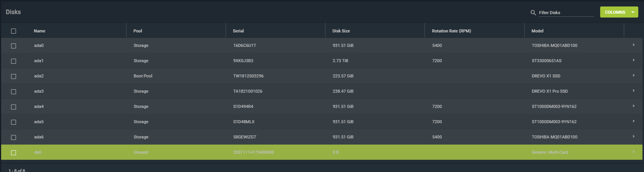The height and width of the screenshot is (172, 644).
Task: Toggle the select-all disks checkbox
Action: pos(14,31)
